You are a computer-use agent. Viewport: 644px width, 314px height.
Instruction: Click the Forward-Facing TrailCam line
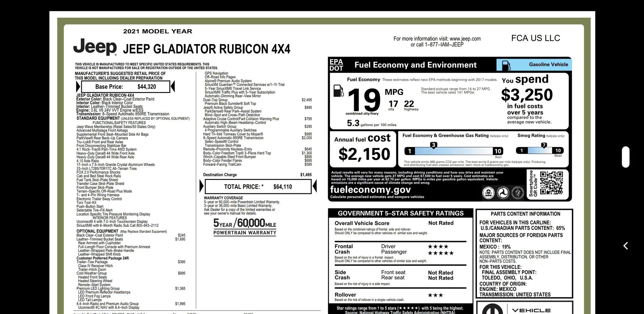coord(257,164)
